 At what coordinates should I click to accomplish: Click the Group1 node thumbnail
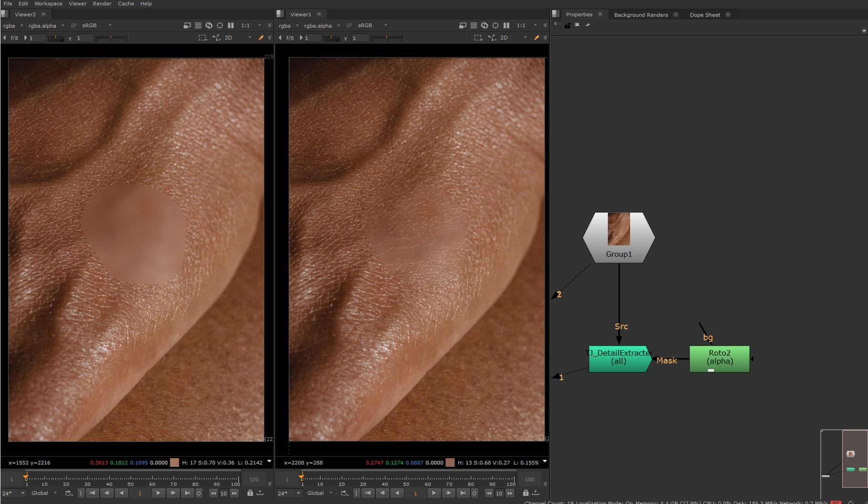[x=619, y=229]
